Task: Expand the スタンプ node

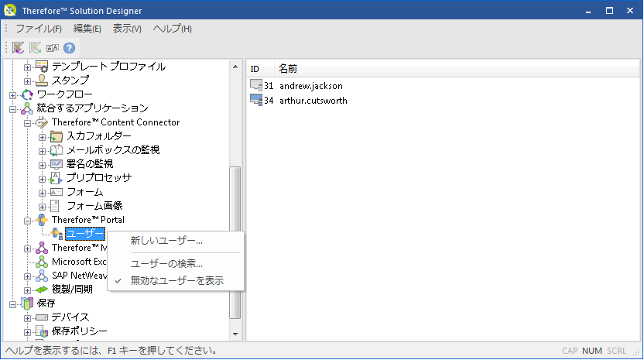Action: [27, 81]
